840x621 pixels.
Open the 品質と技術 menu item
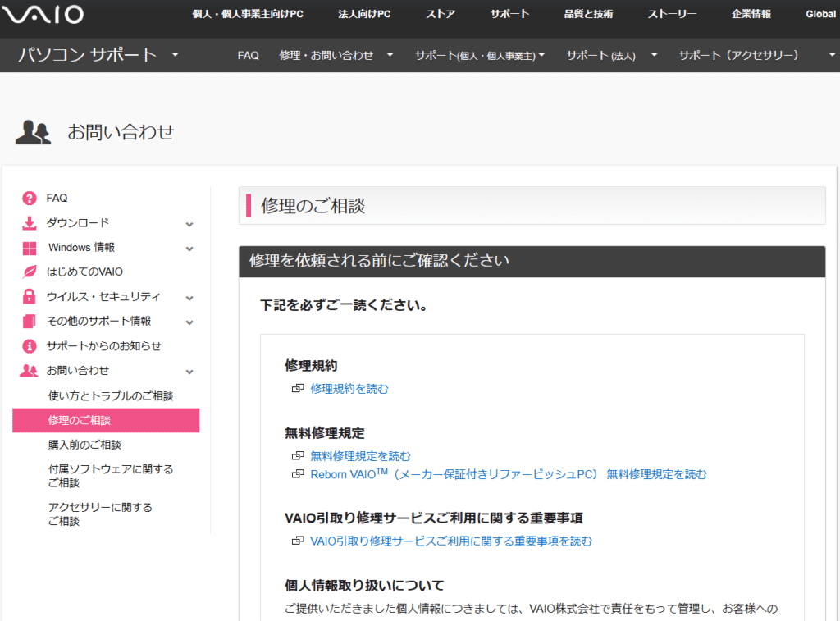(x=591, y=13)
